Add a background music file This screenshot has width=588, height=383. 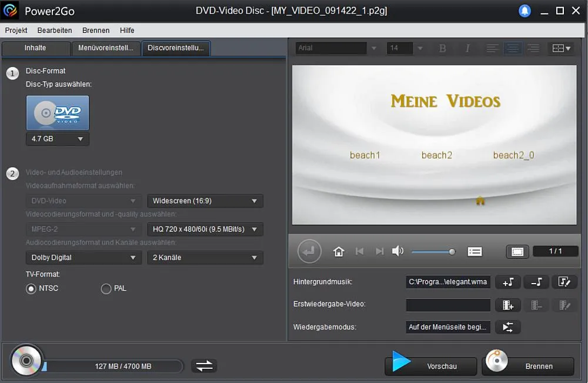pos(508,282)
